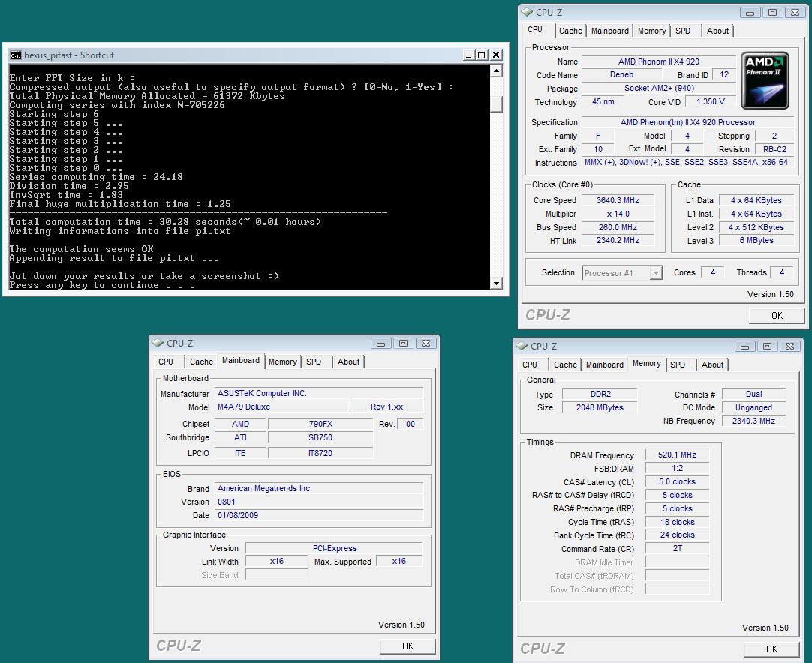This screenshot has width=812, height=663.
Task: Click the Bus Speed value 260.0 MHz
Action: (x=618, y=227)
